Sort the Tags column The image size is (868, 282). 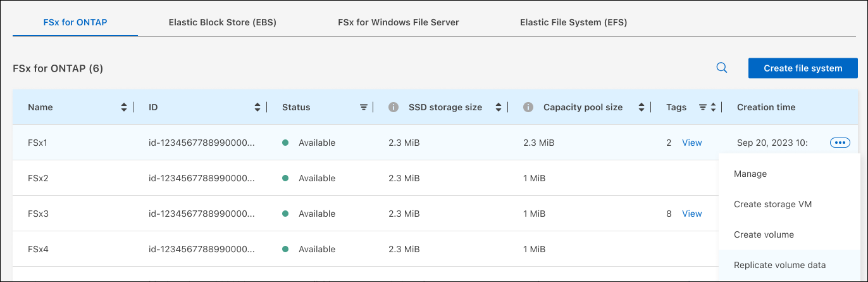[713, 107]
